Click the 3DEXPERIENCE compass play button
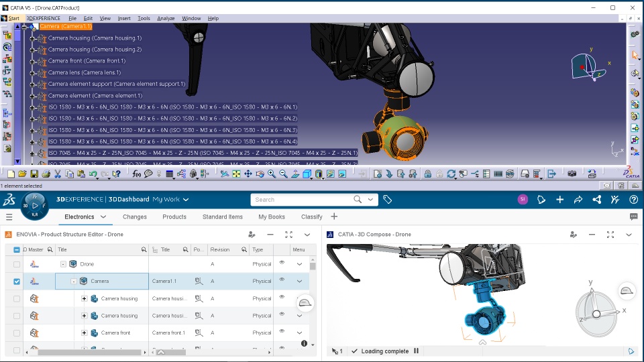This screenshot has width=644, height=362. coord(35,205)
